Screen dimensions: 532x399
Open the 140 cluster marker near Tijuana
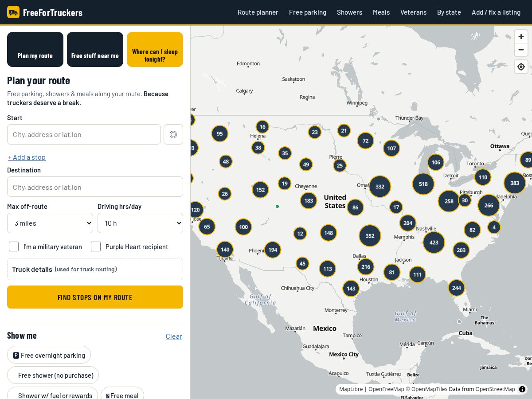tap(225, 250)
